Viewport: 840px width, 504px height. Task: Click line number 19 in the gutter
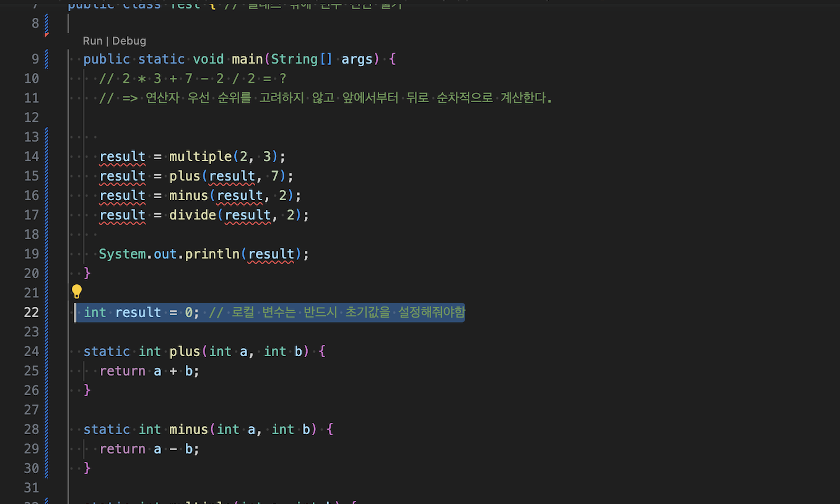pyautogui.click(x=31, y=254)
